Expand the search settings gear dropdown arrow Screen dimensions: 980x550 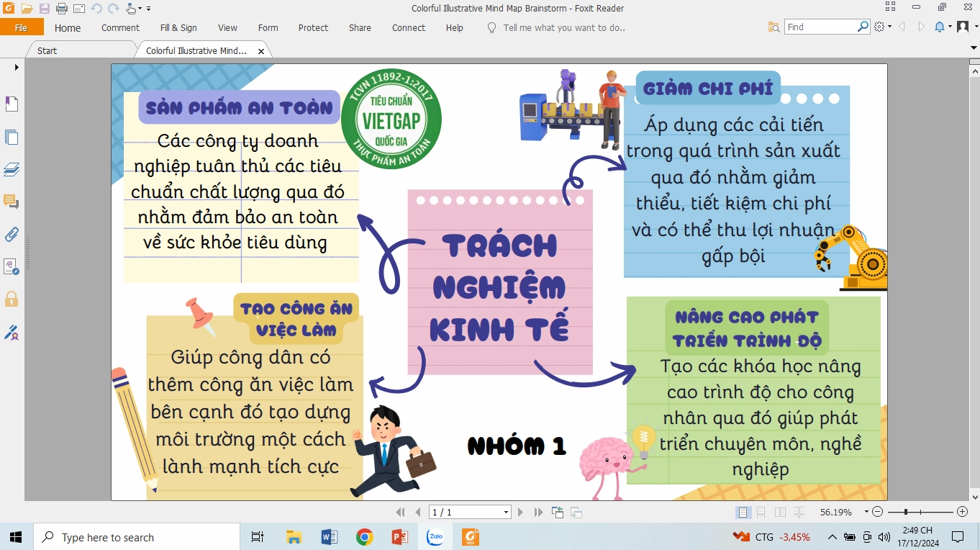click(x=889, y=27)
